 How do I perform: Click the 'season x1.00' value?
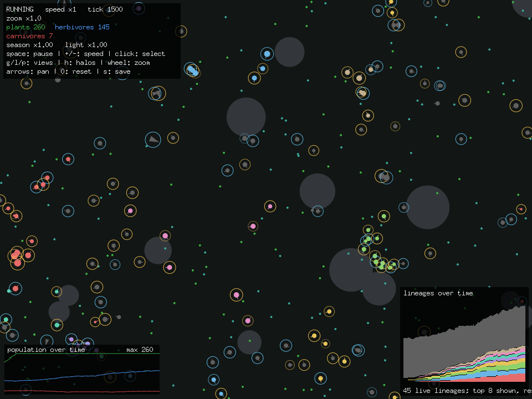coord(29,45)
